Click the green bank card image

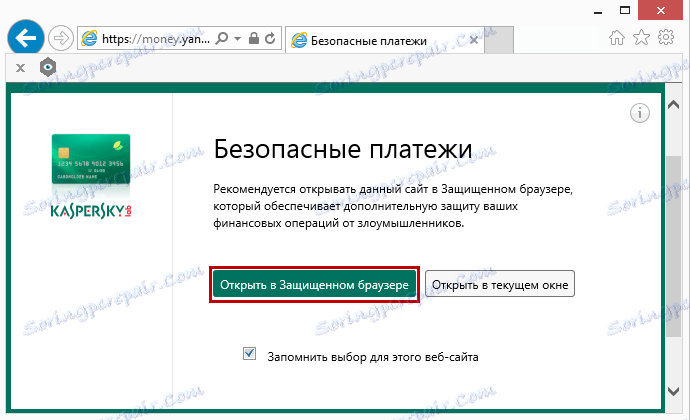pos(91,159)
